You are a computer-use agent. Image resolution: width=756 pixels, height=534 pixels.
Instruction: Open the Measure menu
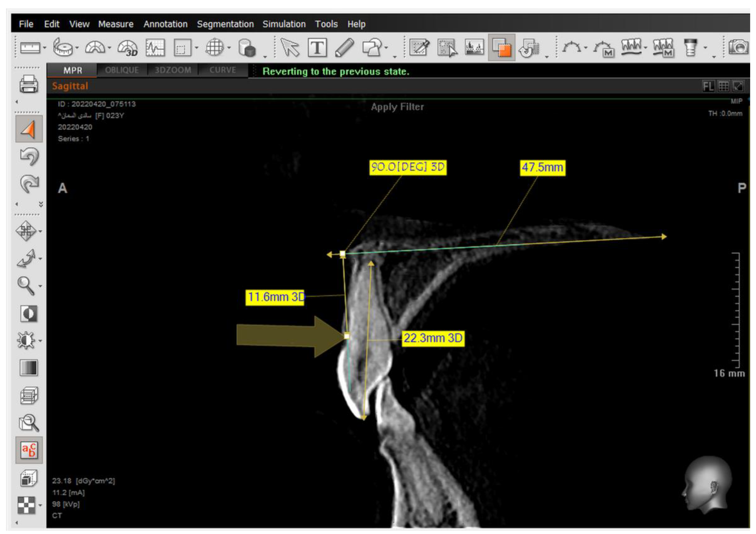point(115,24)
